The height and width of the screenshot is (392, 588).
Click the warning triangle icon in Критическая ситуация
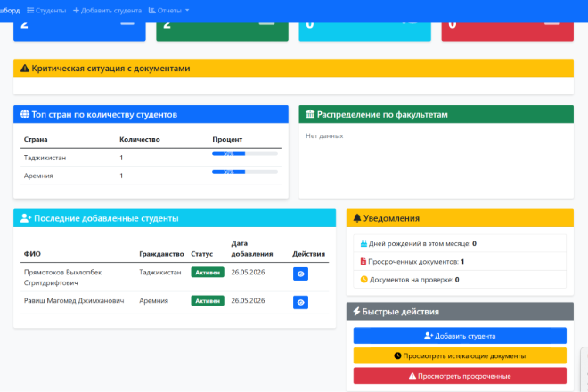(x=25, y=69)
